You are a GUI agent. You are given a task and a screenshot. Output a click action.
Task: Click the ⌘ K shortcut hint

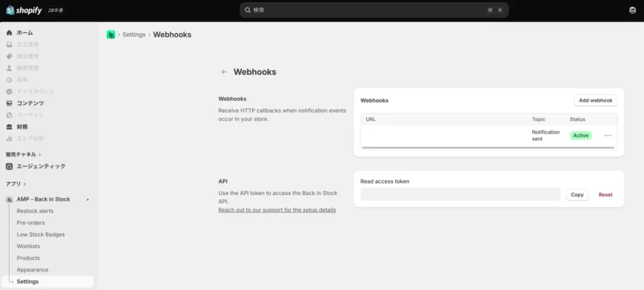click(495, 10)
